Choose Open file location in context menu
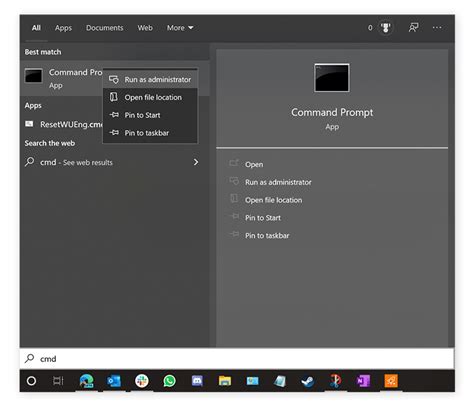Screen dimensions: 474x410 coord(150,97)
